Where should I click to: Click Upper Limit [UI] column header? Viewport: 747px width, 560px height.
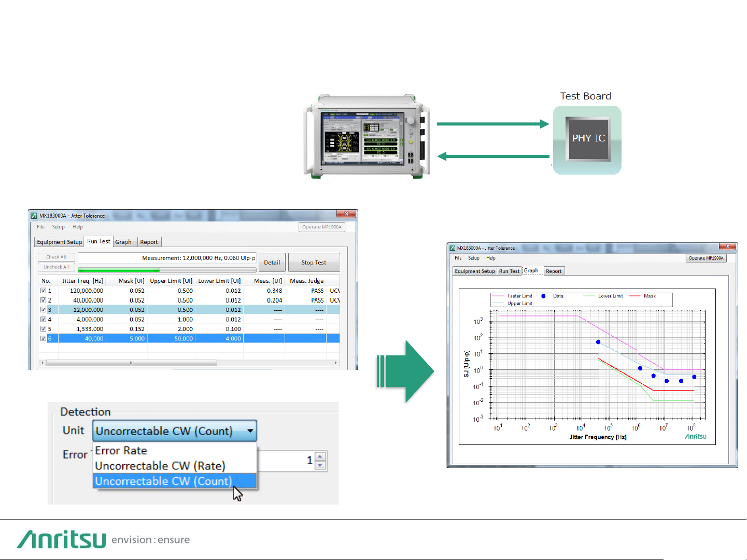click(171, 281)
